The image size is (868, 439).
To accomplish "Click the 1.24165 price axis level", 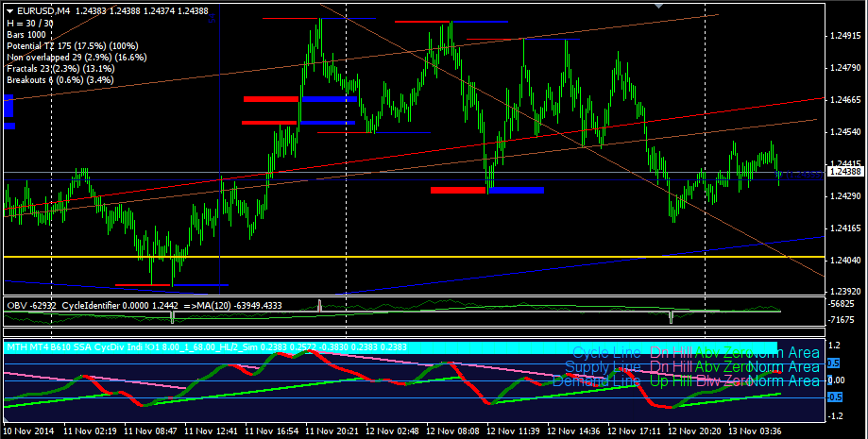I will click(x=845, y=228).
